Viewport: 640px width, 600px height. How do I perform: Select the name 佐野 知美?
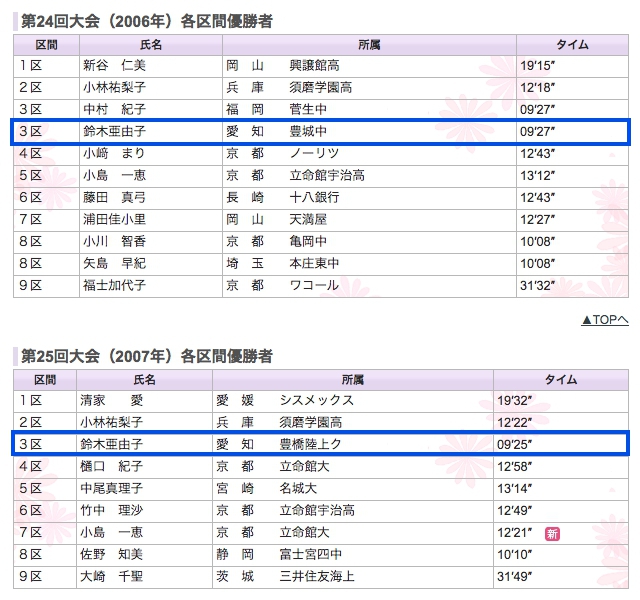point(111,555)
